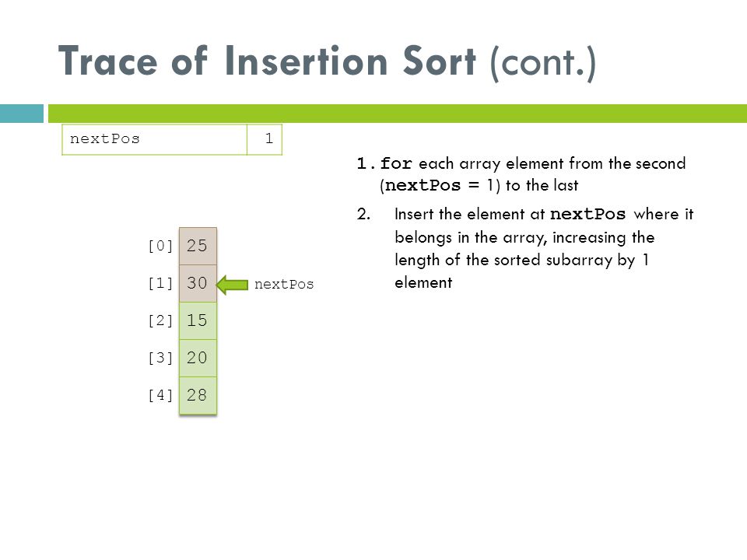Select array cell containing 15
The height and width of the screenshot is (560, 747).
click(x=198, y=320)
